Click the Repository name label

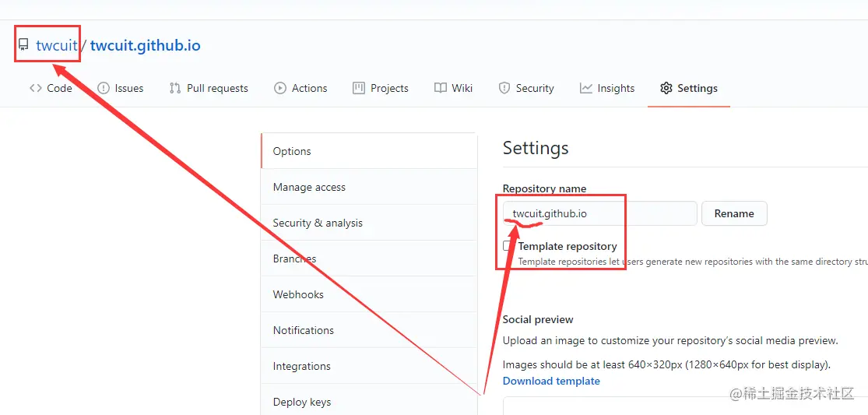(x=544, y=188)
